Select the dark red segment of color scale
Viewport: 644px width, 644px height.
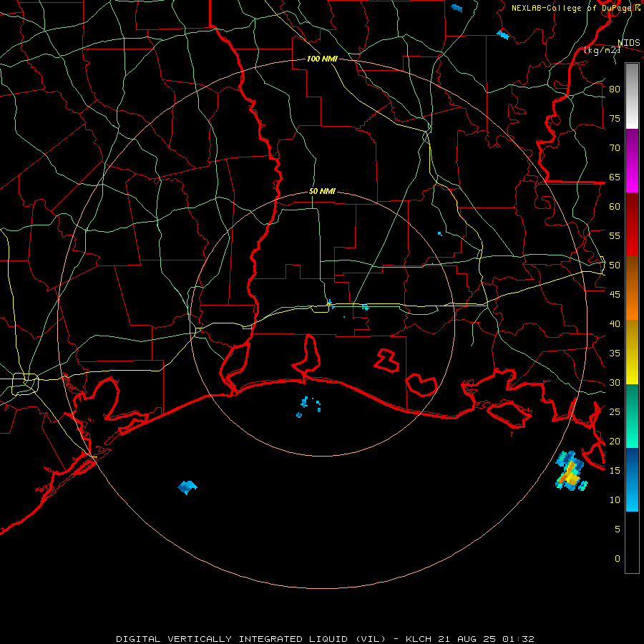coord(632,225)
